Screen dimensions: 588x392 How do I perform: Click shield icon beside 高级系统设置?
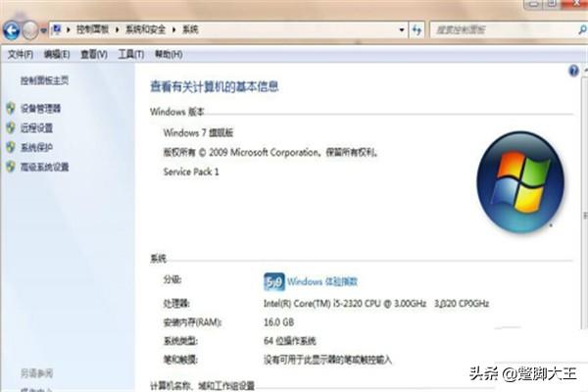pyautogui.click(x=11, y=168)
